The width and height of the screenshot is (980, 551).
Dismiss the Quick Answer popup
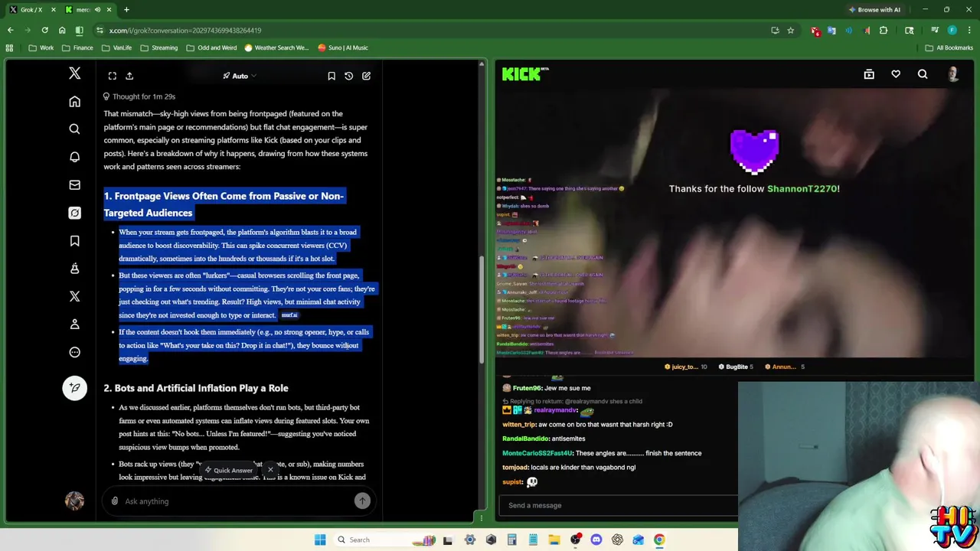tap(270, 469)
